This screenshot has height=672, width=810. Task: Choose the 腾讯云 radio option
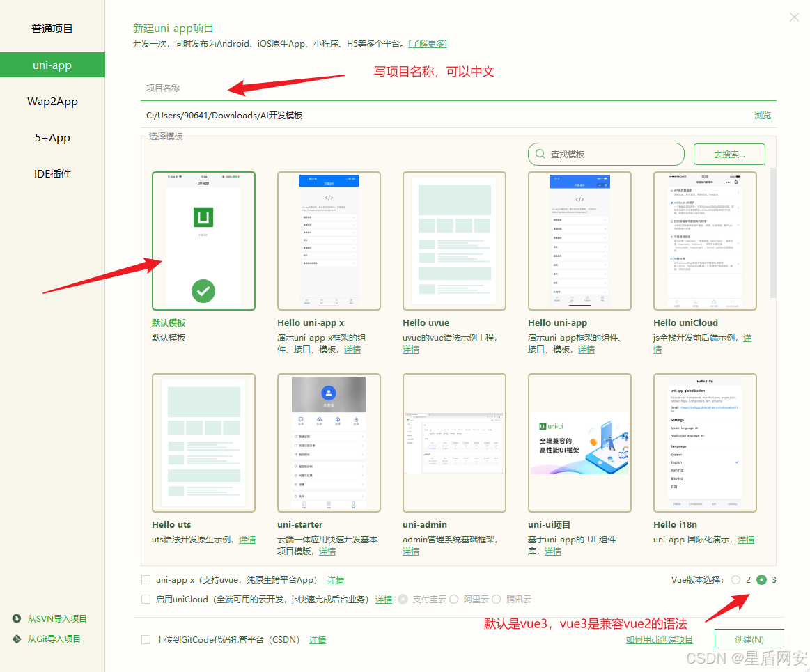[497, 599]
